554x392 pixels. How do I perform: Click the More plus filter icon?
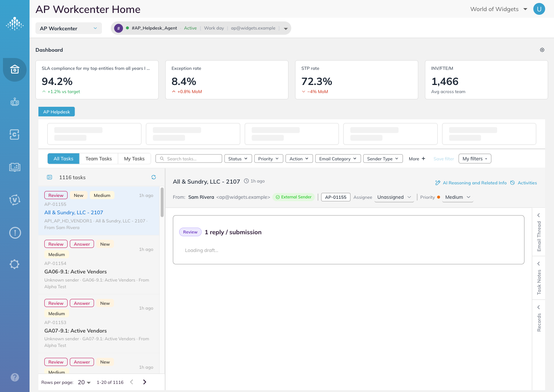pyautogui.click(x=423, y=158)
